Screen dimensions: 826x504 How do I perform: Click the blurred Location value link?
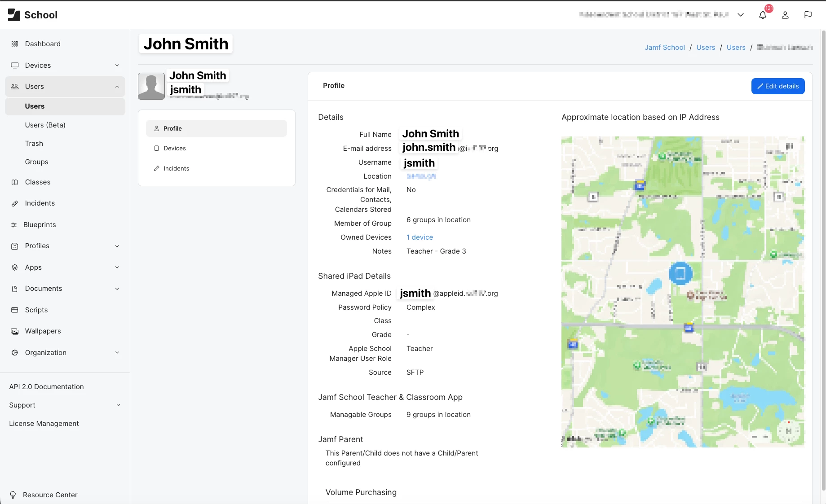click(x=421, y=176)
